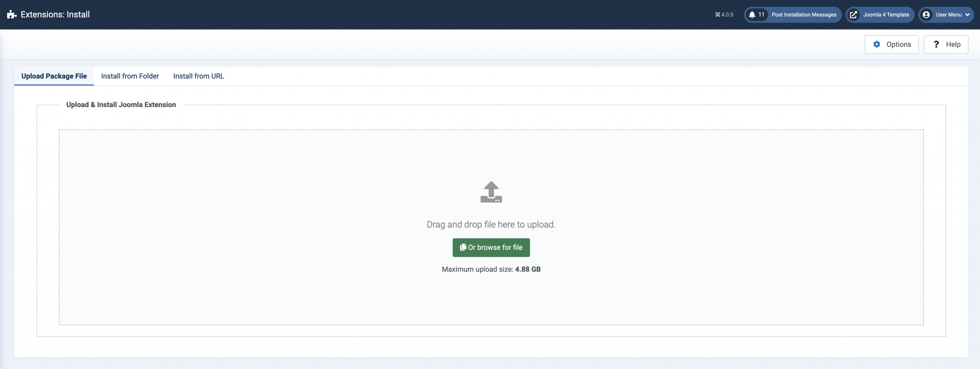
Task: Switch to Install from Folder tab
Action: click(x=130, y=76)
